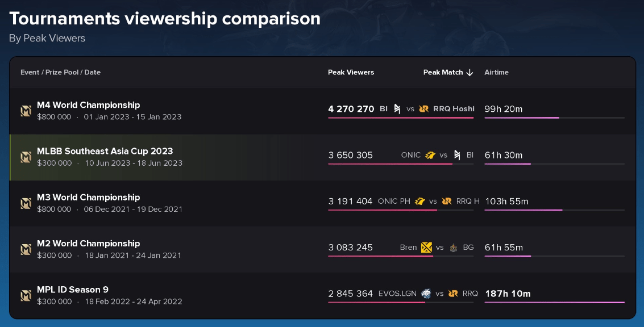644x327 pixels.
Task: Sort the table by Peak Viewers column
Action: point(351,72)
